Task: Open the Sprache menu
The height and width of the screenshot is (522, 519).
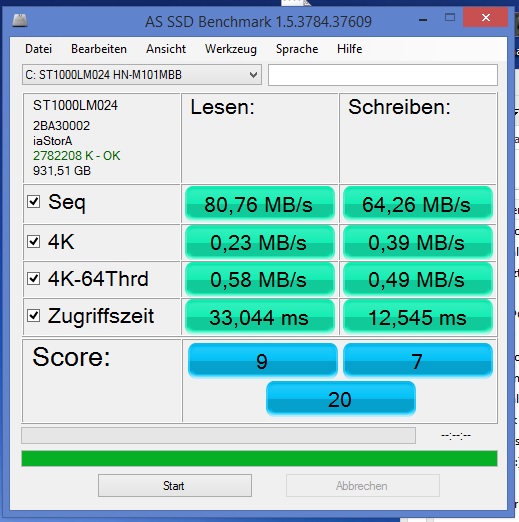Action: (x=297, y=49)
